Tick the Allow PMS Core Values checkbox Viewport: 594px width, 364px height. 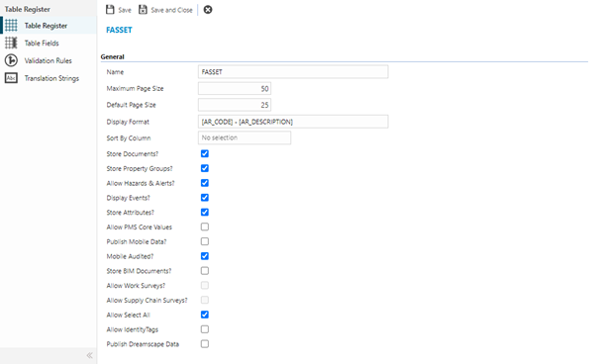coord(205,227)
